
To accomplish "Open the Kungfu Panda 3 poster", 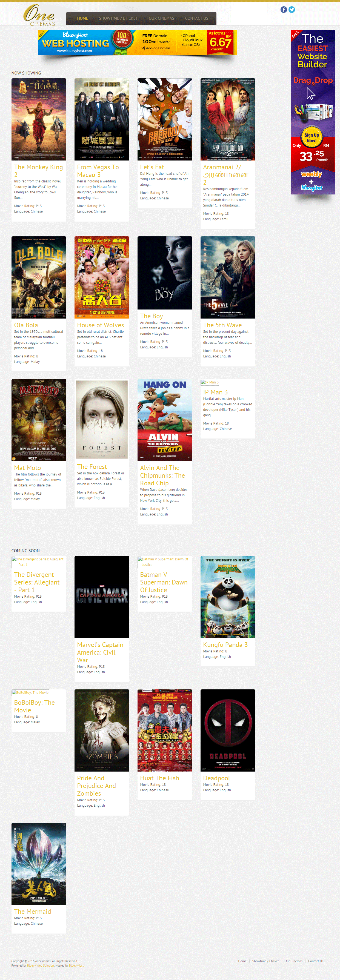I will pyautogui.click(x=228, y=597).
